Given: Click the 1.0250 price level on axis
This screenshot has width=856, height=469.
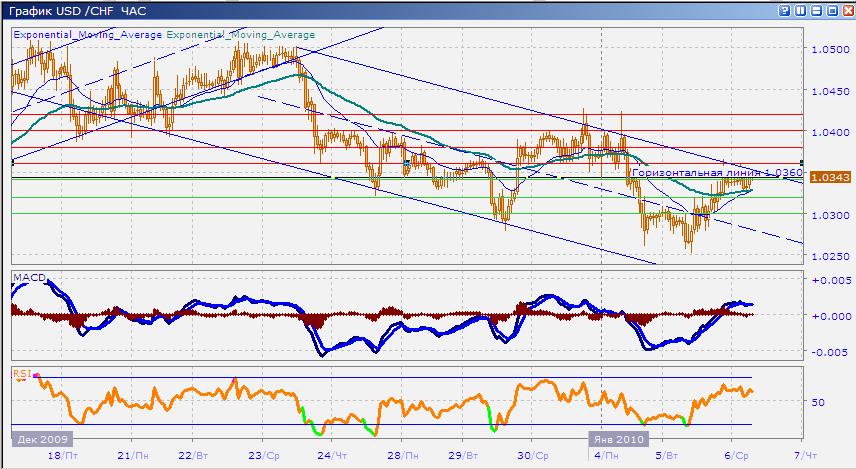Looking at the screenshot, I should click(828, 256).
